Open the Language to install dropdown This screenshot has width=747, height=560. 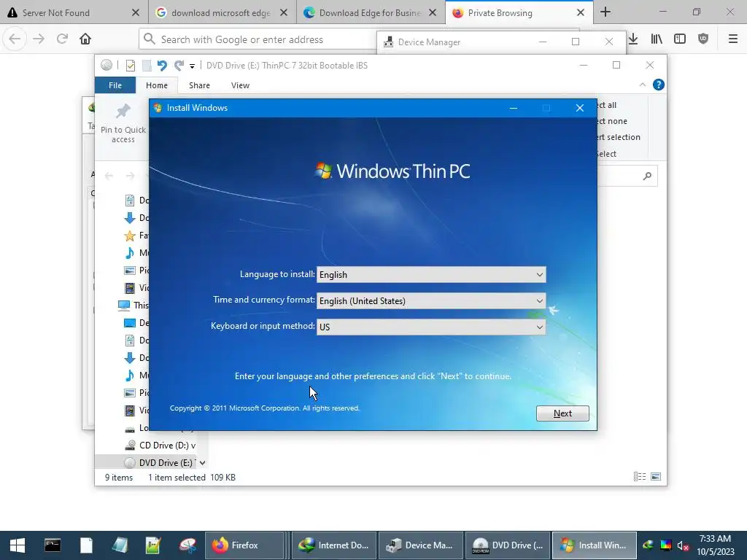[x=431, y=275]
